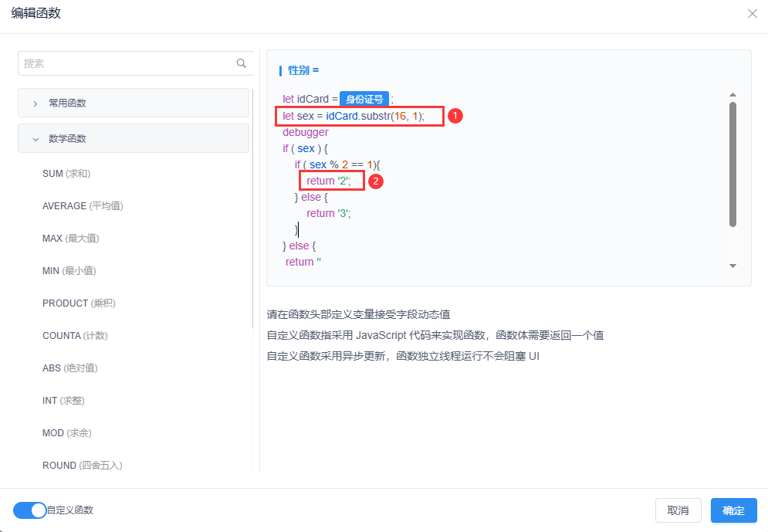Close the 编辑函数 dialog with X
Image resolution: width=768 pixels, height=532 pixels.
pos(752,14)
